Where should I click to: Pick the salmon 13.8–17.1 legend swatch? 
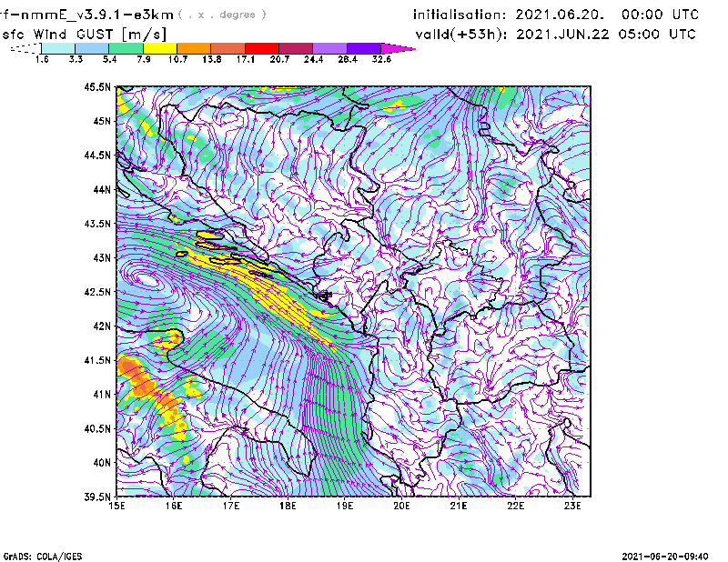pos(228,48)
